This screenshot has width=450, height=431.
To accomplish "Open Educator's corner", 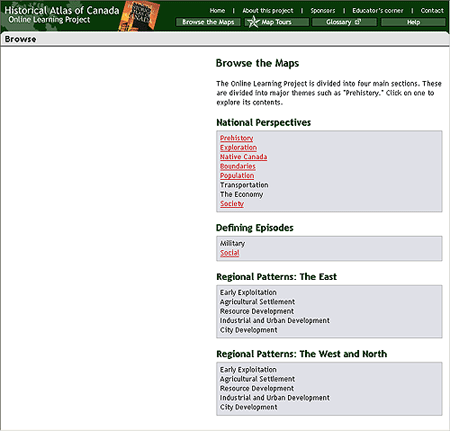I will pos(378,11).
